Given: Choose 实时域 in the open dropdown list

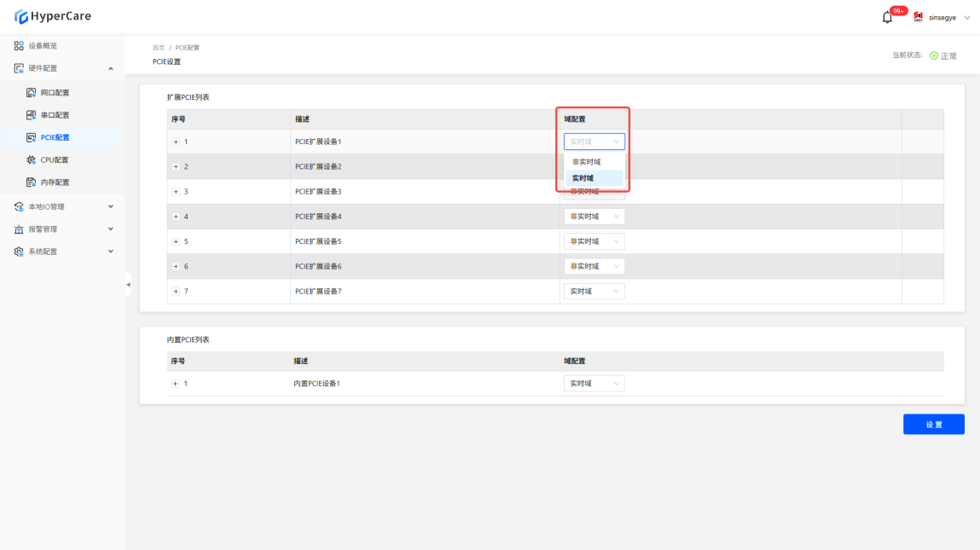Looking at the screenshot, I should pos(594,178).
